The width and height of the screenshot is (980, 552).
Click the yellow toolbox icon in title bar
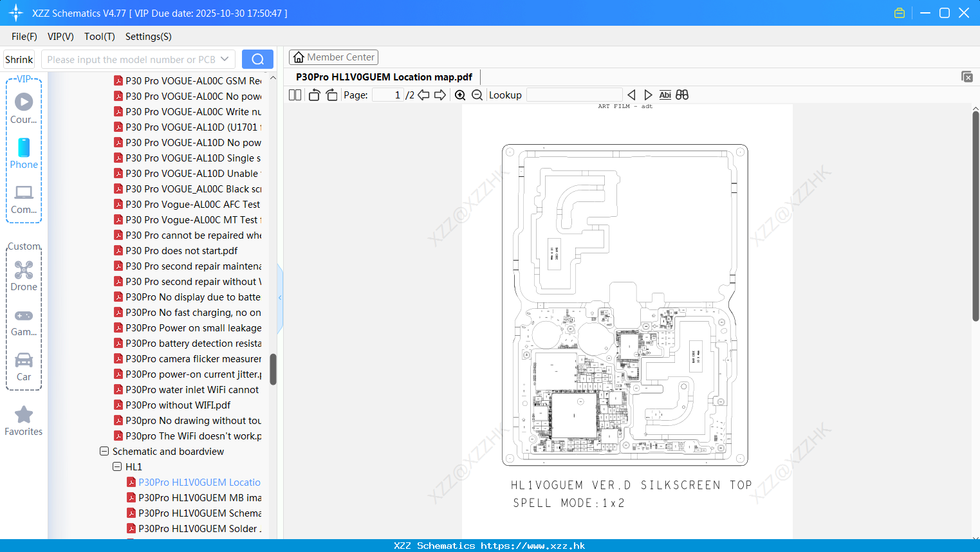(900, 13)
